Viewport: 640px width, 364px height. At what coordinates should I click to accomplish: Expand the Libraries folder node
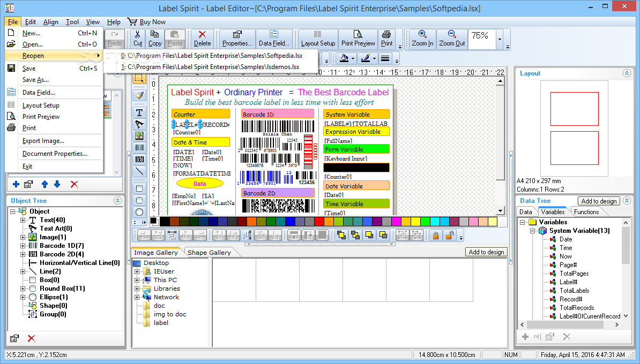(137, 289)
